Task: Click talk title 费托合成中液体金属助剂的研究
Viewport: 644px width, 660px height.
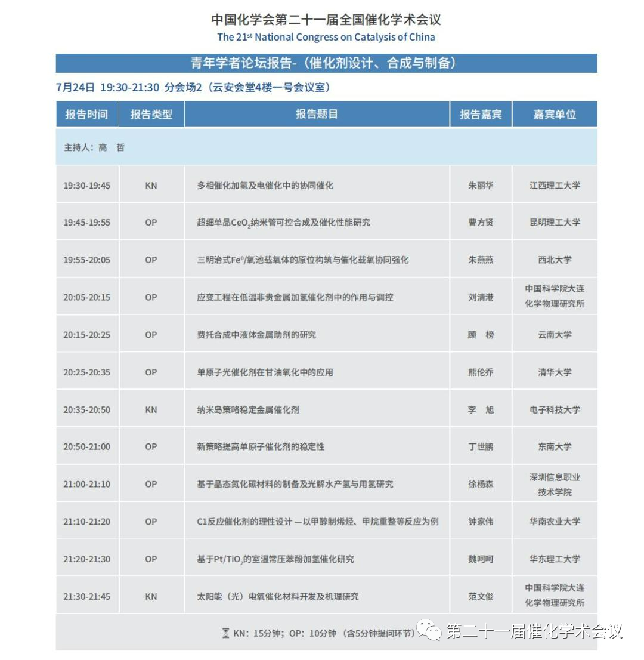Action: point(256,335)
